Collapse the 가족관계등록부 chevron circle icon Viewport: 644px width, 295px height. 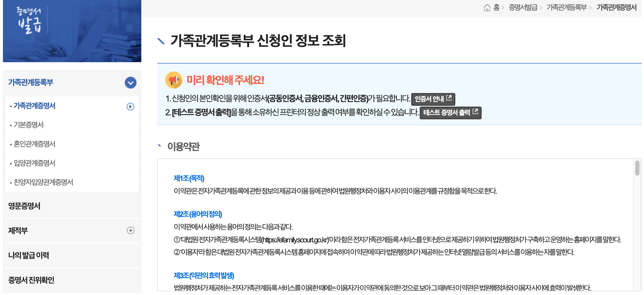130,83
